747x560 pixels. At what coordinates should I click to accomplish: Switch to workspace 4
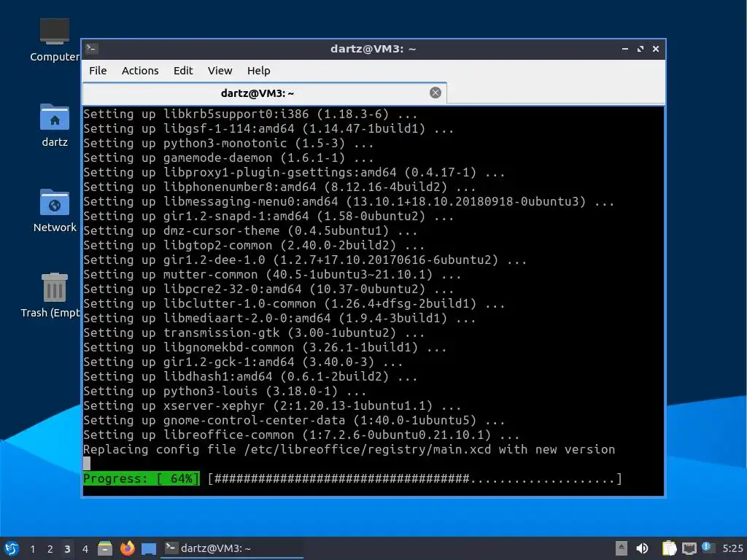point(85,549)
